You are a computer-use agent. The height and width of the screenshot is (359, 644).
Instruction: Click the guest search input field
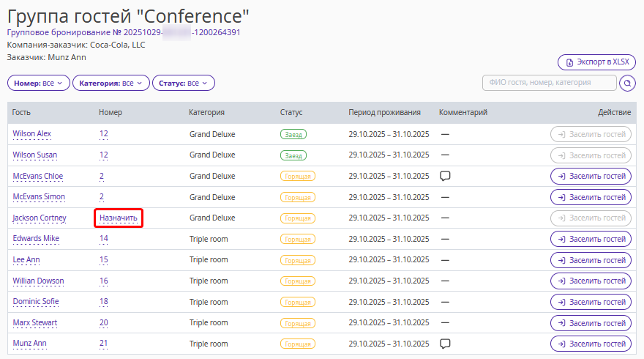[549, 83]
